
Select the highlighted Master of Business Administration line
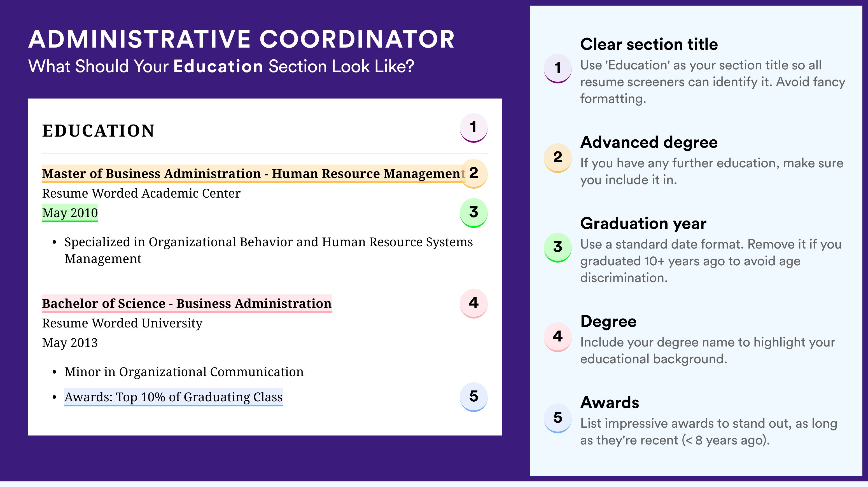(x=254, y=174)
